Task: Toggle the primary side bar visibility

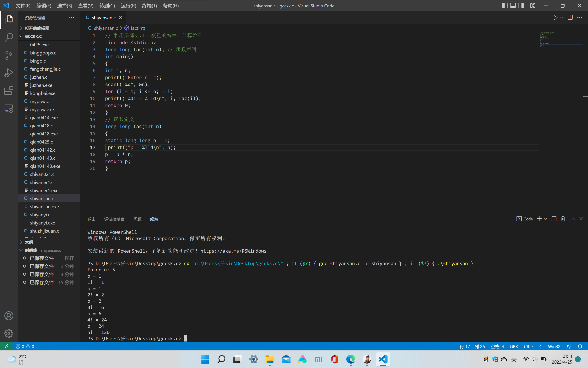Action: coord(505,6)
